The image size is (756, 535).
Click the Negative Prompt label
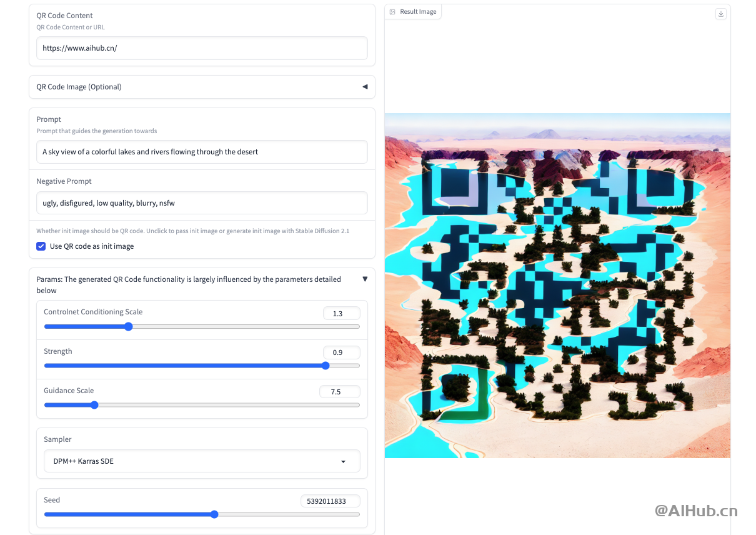tap(64, 181)
